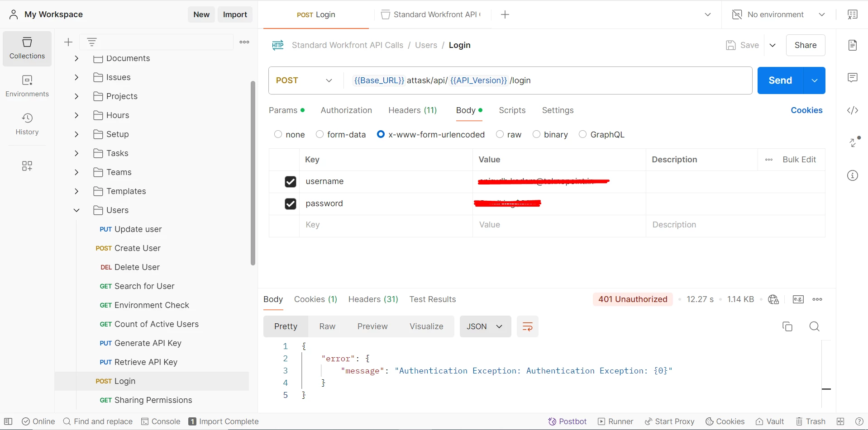868x430 pixels.
Task: Click the New button
Action: (x=201, y=14)
